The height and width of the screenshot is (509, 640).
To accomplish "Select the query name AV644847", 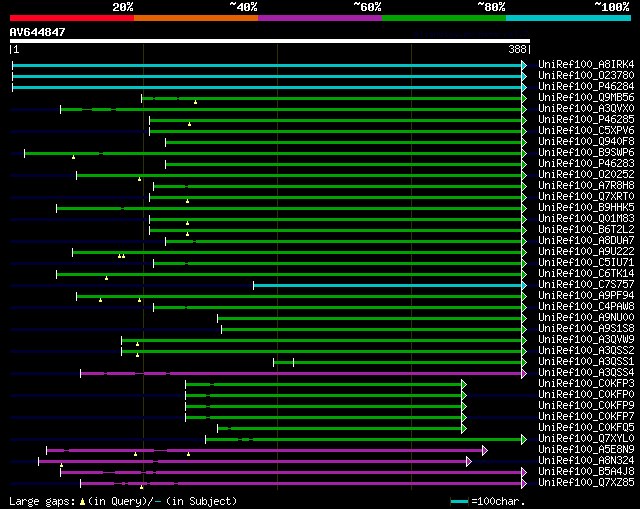I will click(37, 32).
